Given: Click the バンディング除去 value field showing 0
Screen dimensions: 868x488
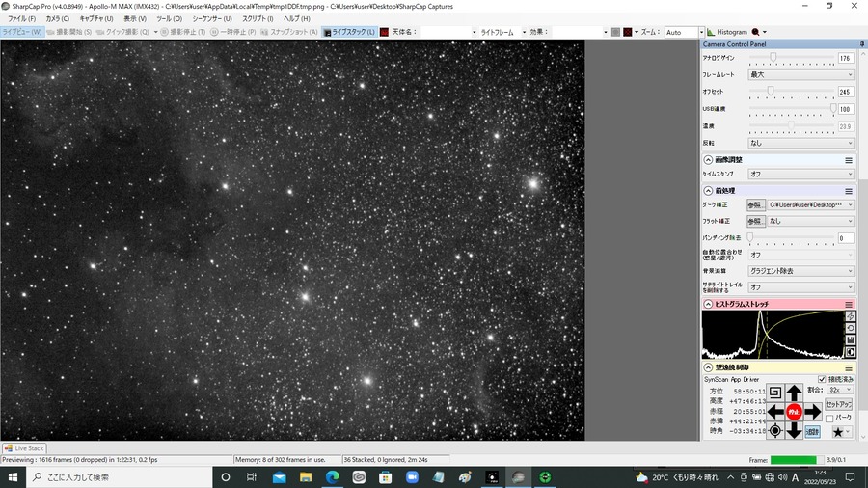Looking at the screenshot, I should 846,238.
